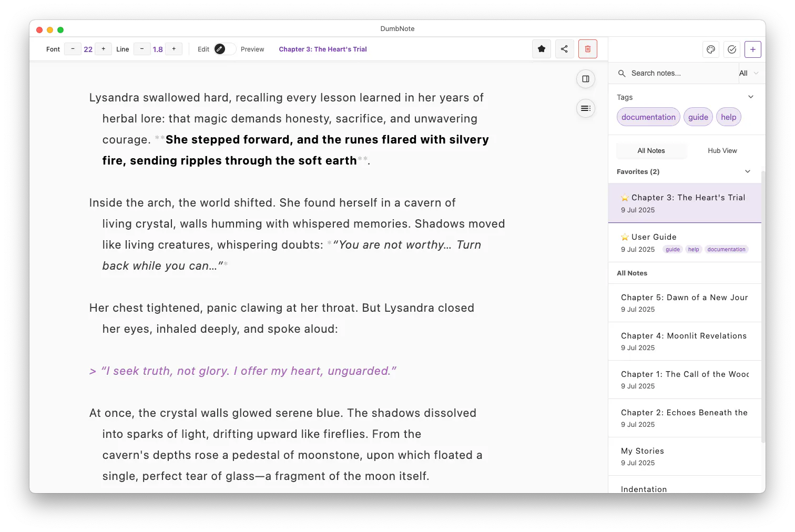Click the checkmark circle icon
Image resolution: width=795 pixels, height=532 pixels.
click(x=732, y=49)
